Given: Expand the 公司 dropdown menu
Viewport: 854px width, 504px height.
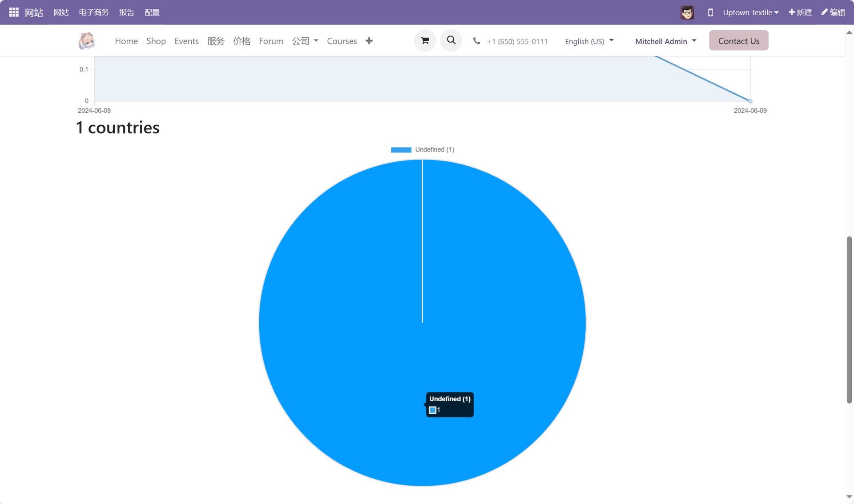Looking at the screenshot, I should coord(305,41).
